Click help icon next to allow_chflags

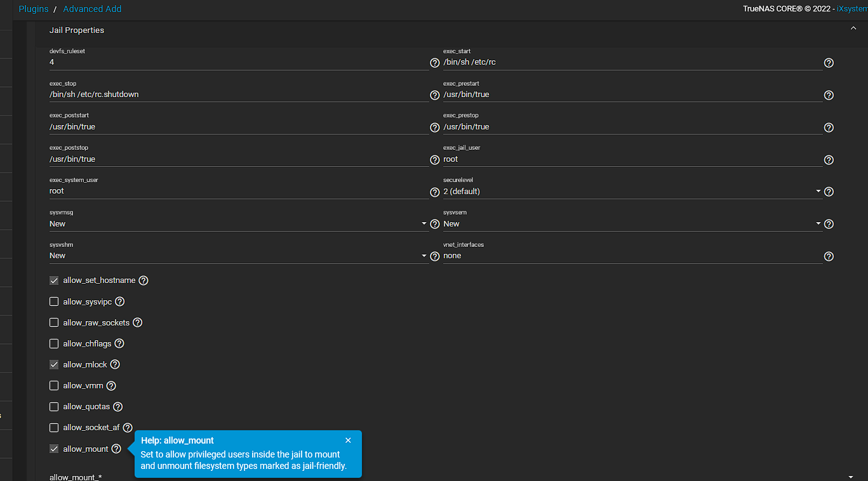tap(119, 343)
